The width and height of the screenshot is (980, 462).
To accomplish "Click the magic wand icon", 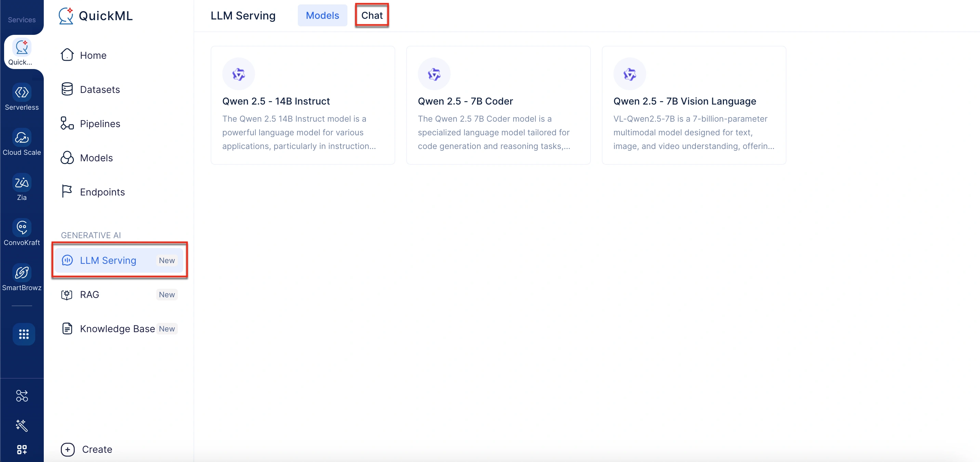I will pyautogui.click(x=22, y=425).
